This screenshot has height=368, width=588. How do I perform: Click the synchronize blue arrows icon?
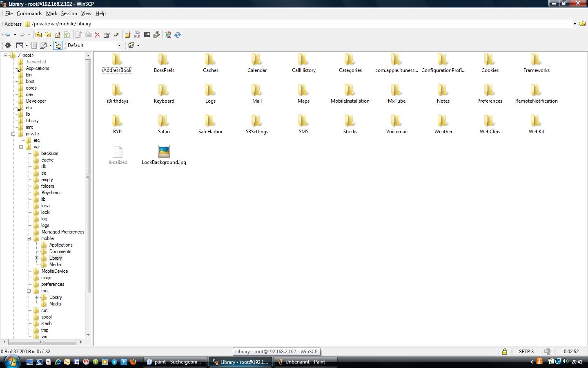tap(178, 35)
